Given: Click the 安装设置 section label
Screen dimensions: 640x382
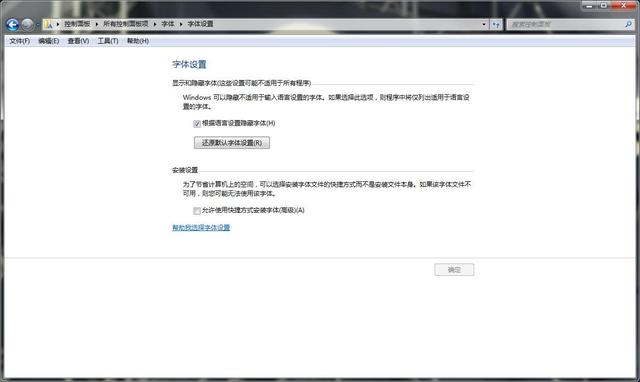Looking at the screenshot, I should (x=185, y=170).
